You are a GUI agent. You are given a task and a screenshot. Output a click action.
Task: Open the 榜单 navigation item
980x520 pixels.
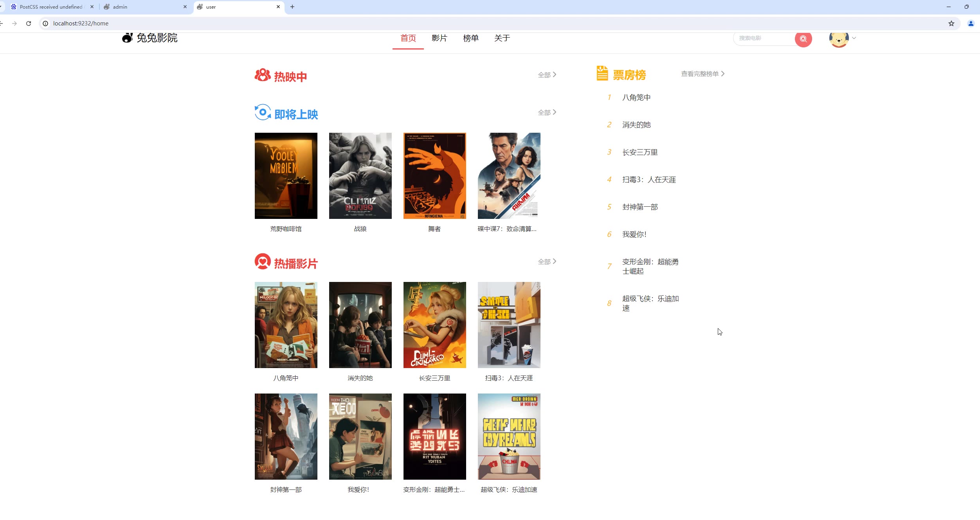pos(471,38)
